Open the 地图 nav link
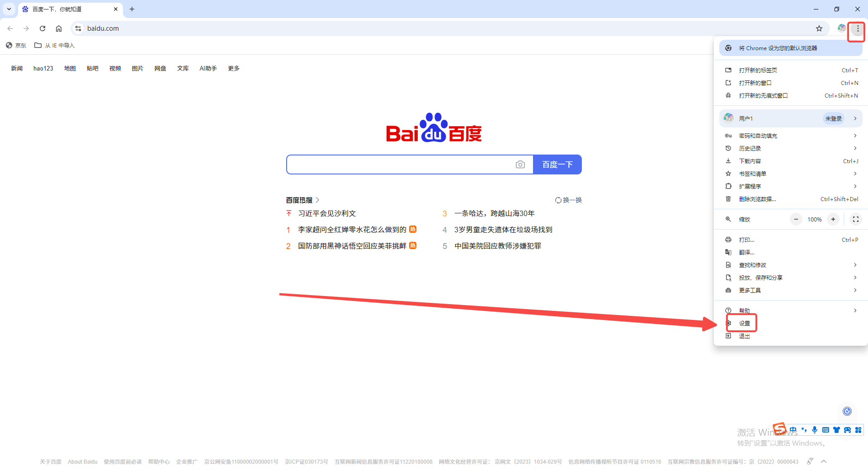The image size is (868, 470). tap(70, 68)
